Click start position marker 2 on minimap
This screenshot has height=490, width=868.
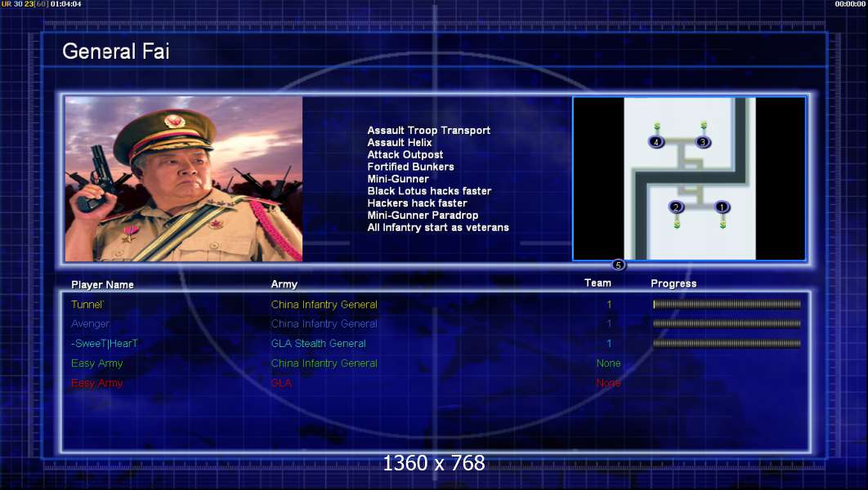(x=676, y=207)
